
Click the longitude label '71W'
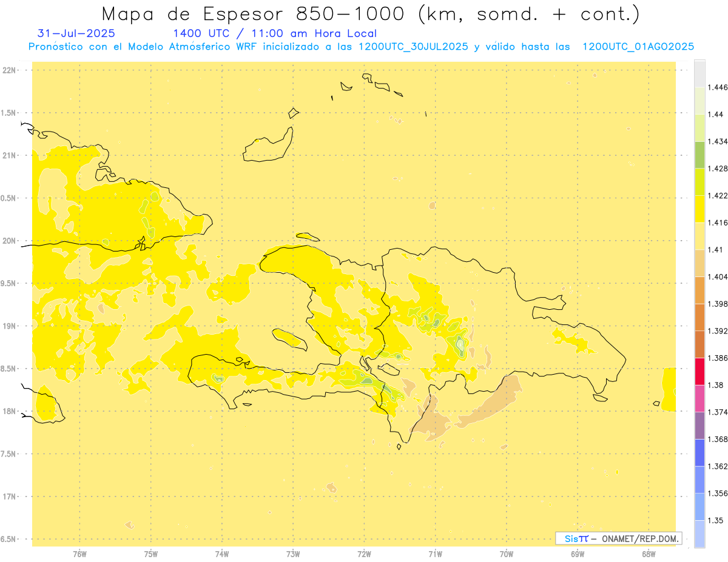[436, 554]
